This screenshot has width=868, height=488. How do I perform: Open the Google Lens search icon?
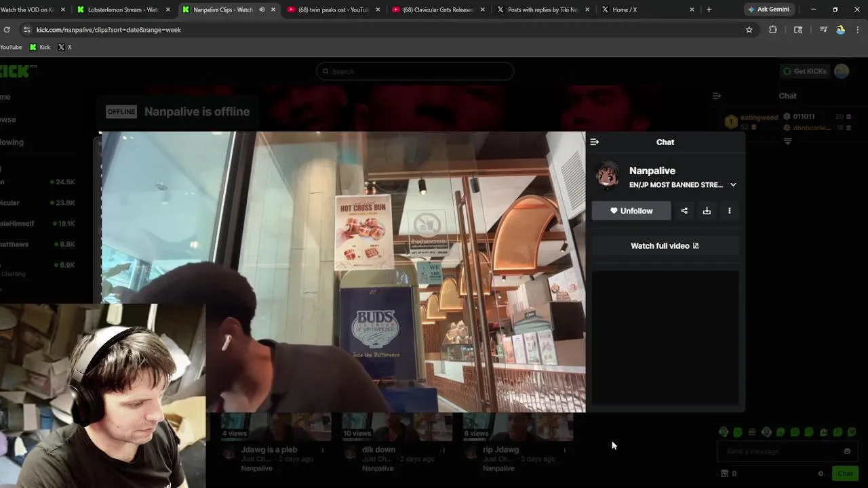point(798,30)
